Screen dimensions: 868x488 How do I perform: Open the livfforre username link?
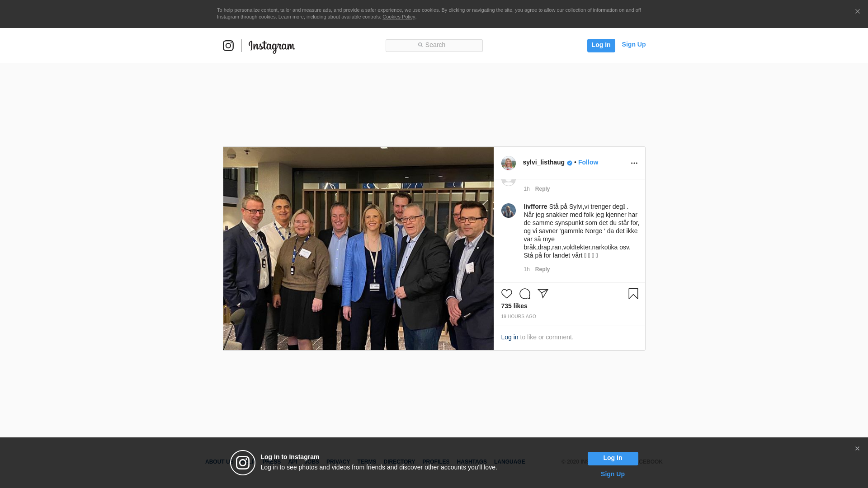pyautogui.click(x=535, y=206)
